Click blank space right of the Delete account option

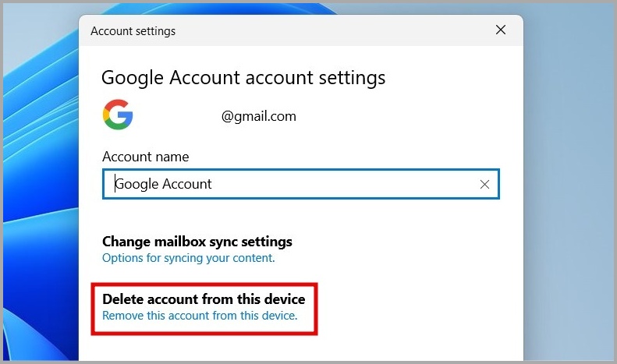pyautogui.click(x=413, y=307)
